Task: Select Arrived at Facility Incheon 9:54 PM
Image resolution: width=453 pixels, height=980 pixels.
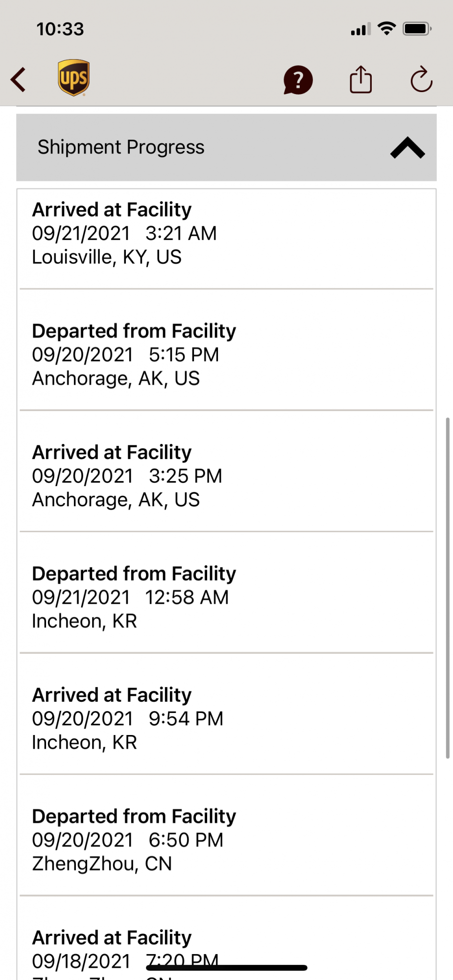Action: click(226, 718)
